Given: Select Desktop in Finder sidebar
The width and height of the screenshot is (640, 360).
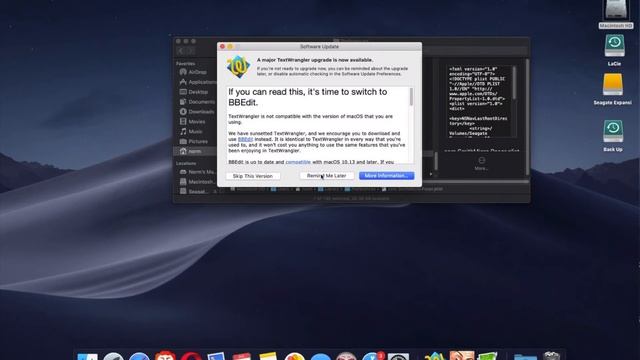Looking at the screenshot, I should [x=194, y=92].
